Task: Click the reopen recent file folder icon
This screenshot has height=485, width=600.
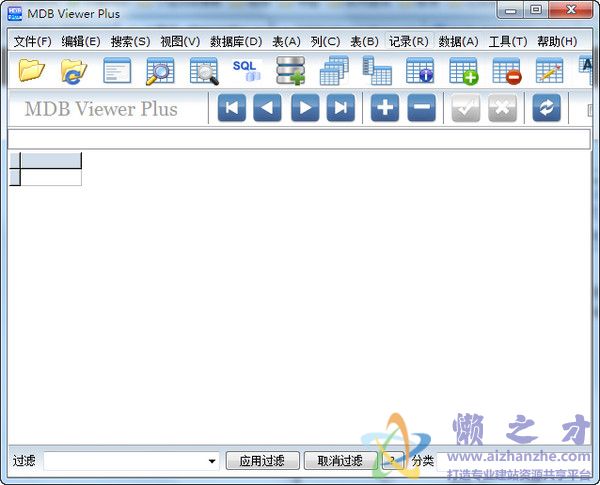Action: click(x=73, y=71)
